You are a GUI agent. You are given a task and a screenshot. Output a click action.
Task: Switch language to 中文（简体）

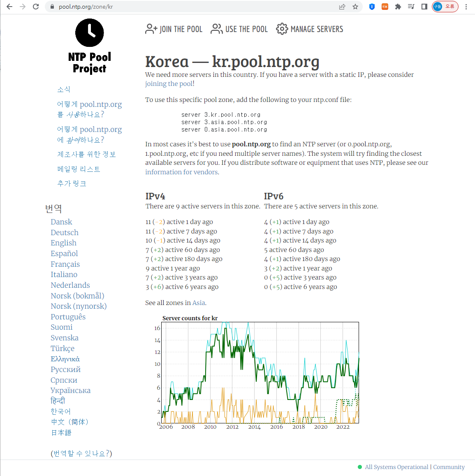(x=70, y=422)
